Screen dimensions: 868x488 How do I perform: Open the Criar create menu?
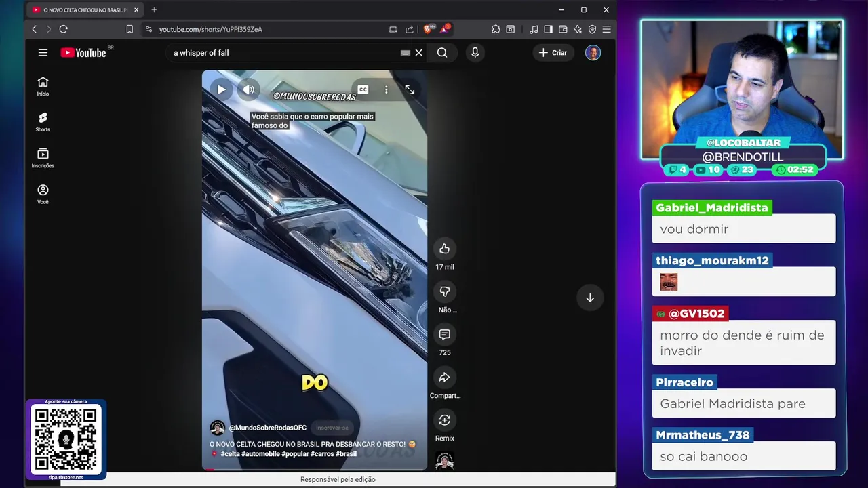coord(553,53)
